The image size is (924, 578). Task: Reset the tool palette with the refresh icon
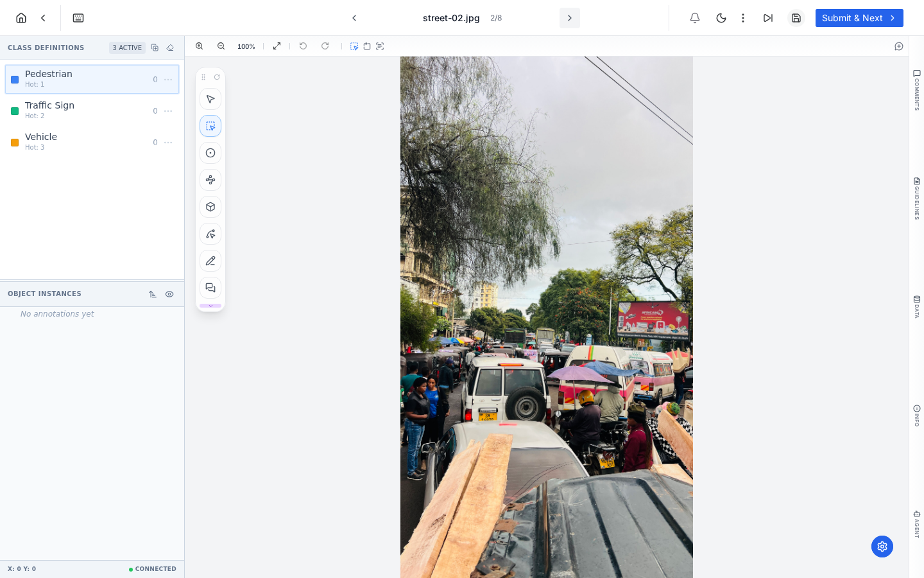coord(217,77)
